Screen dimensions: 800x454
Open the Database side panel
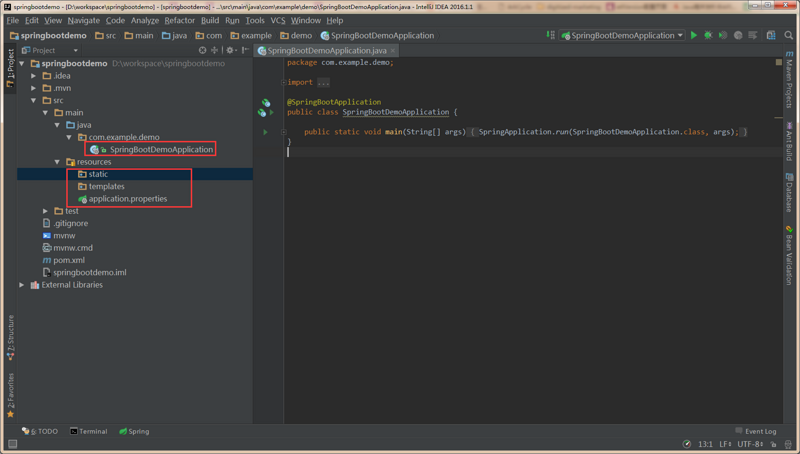coord(789,192)
